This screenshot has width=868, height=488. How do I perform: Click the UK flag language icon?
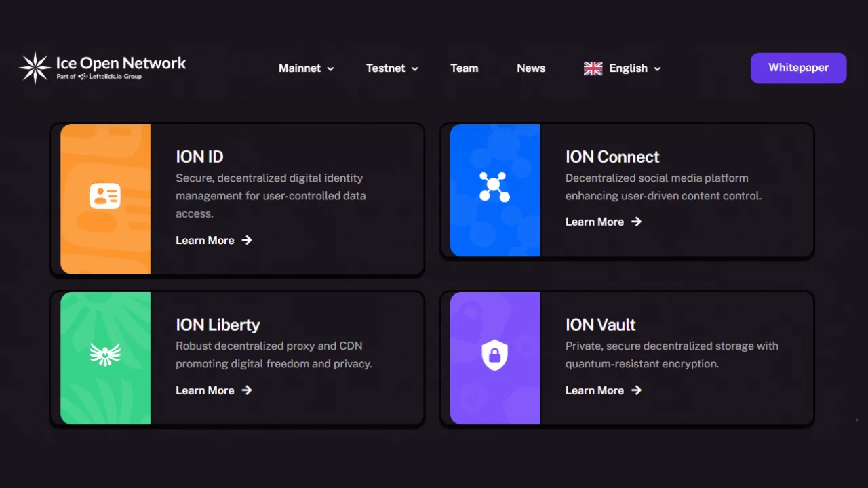[593, 68]
